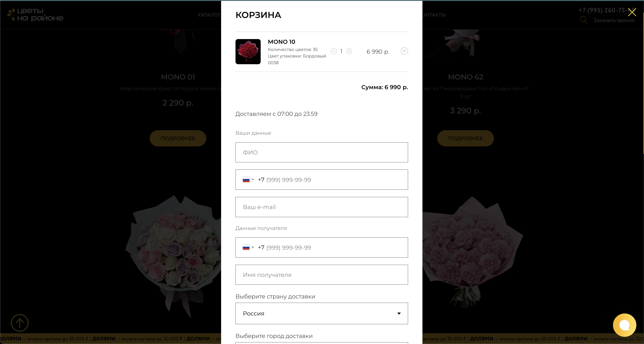Focus the ФИО input field
644x344 pixels.
(x=322, y=152)
